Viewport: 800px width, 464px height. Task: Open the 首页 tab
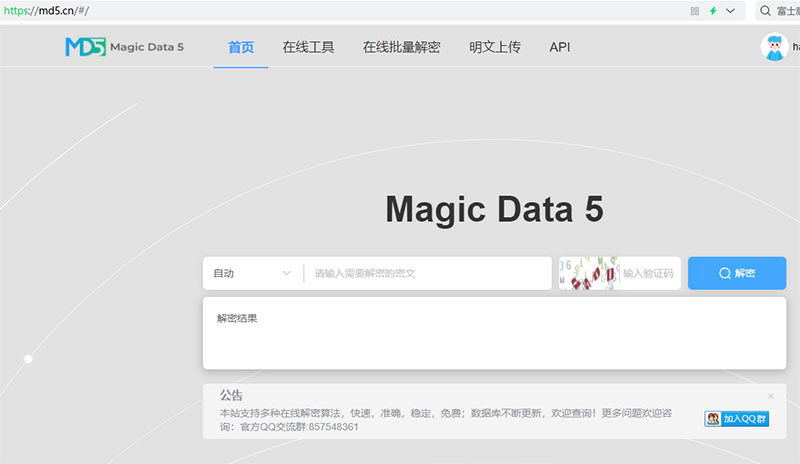241,47
